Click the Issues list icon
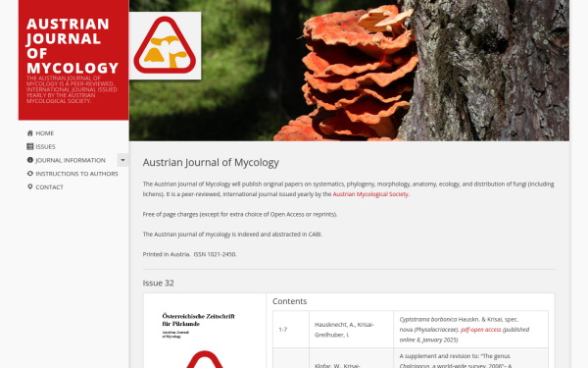 tap(30, 147)
